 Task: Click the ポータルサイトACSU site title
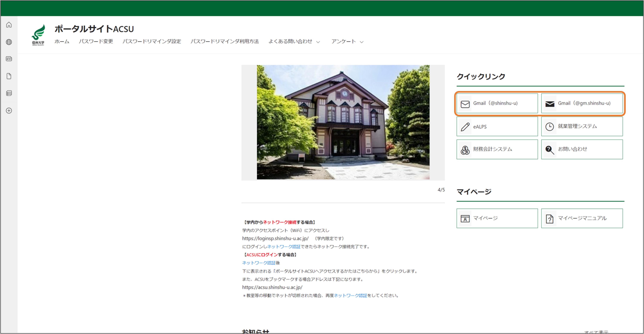point(94,29)
